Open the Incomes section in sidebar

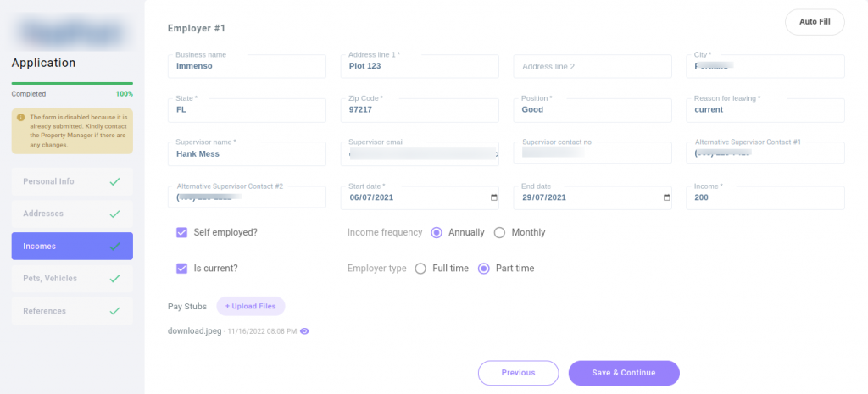coord(72,246)
